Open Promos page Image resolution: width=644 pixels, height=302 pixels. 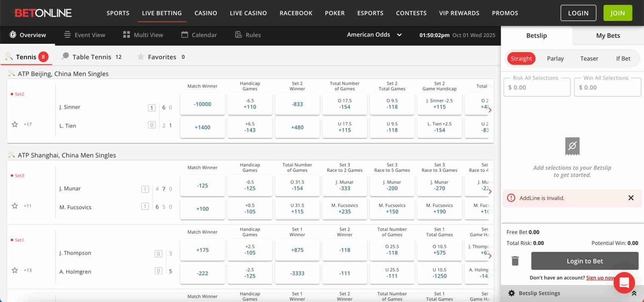505,13
